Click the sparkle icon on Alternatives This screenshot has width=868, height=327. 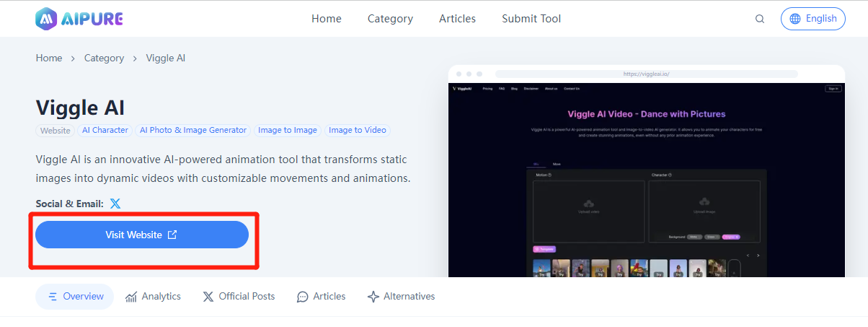[x=373, y=297]
